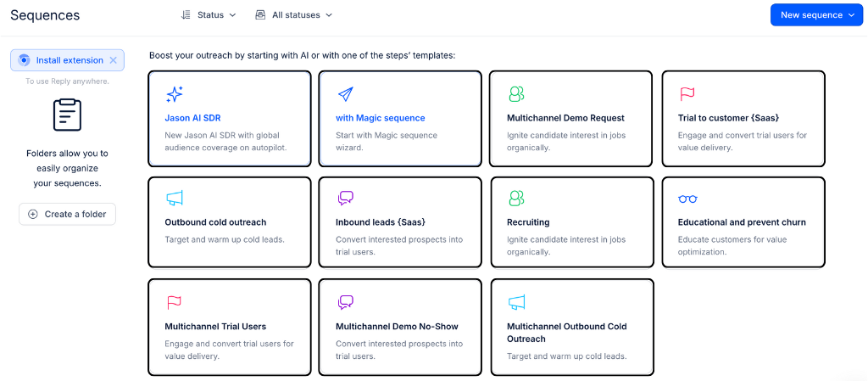
Task: Click 'Boost your outreach by starting with AI' heading
Action: 302,56
